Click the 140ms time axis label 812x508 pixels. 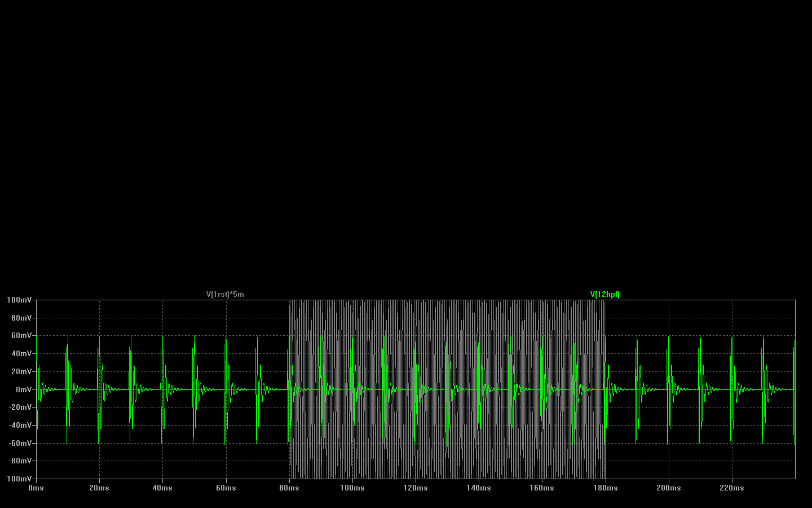tap(479, 488)
